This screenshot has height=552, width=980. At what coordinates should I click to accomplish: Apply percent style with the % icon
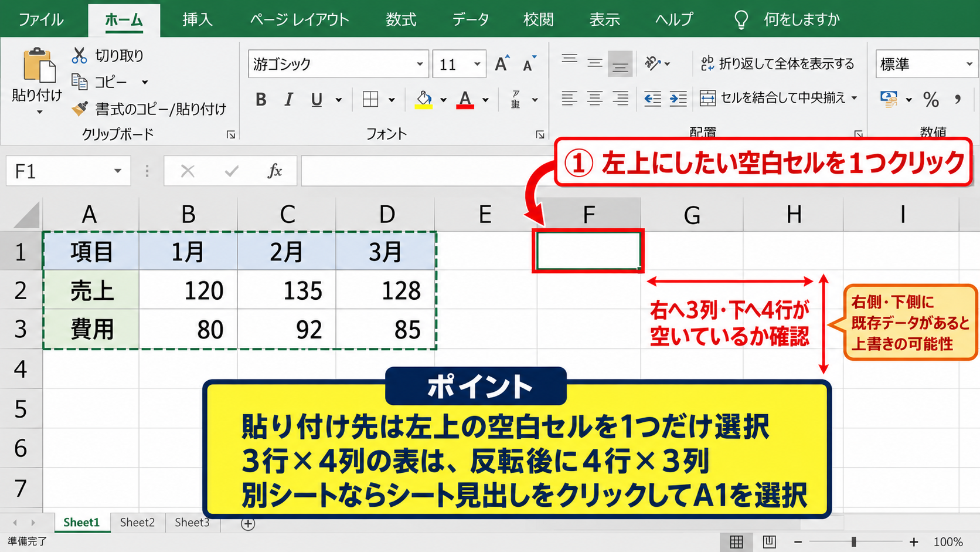[x=931, y=99]
